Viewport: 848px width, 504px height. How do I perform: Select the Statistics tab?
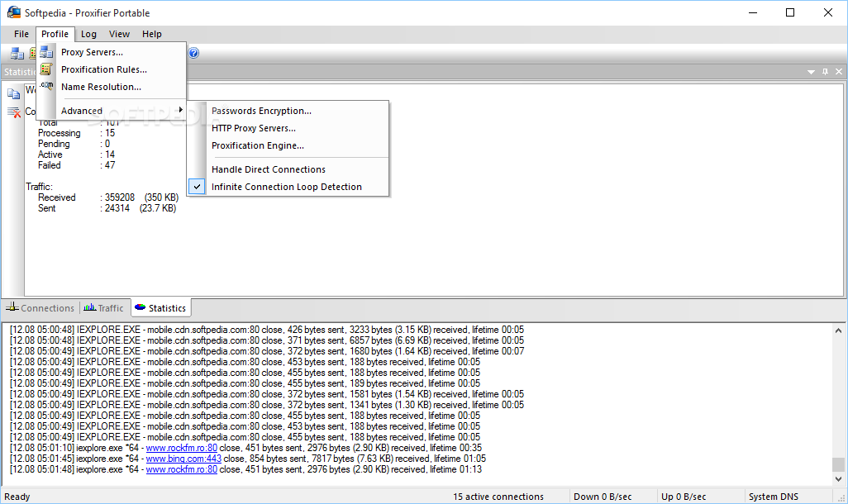pyautogui.click(x=160, y=307)
